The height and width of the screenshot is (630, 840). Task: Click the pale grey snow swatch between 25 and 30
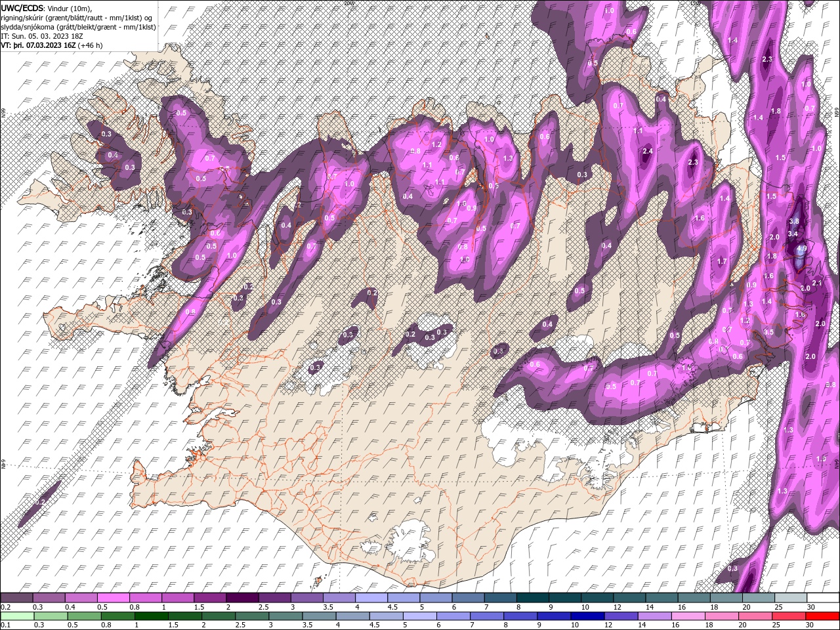pos(791,598)
